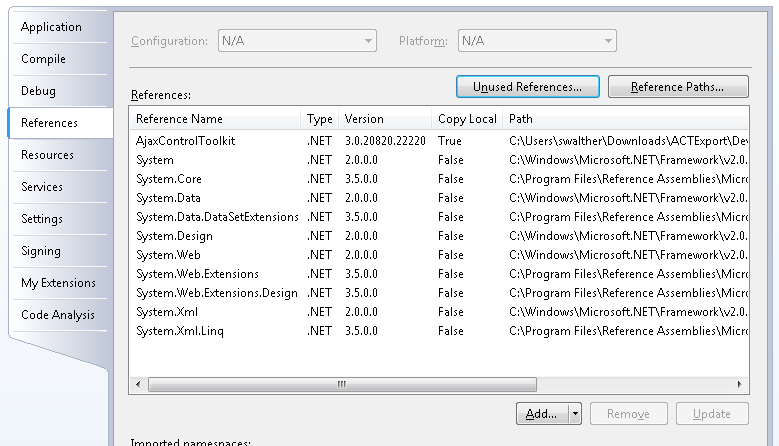Open the Code Analysis tab
Image resolution: width=779 pixels, height=446 pixels.
(x=58, y=315)
